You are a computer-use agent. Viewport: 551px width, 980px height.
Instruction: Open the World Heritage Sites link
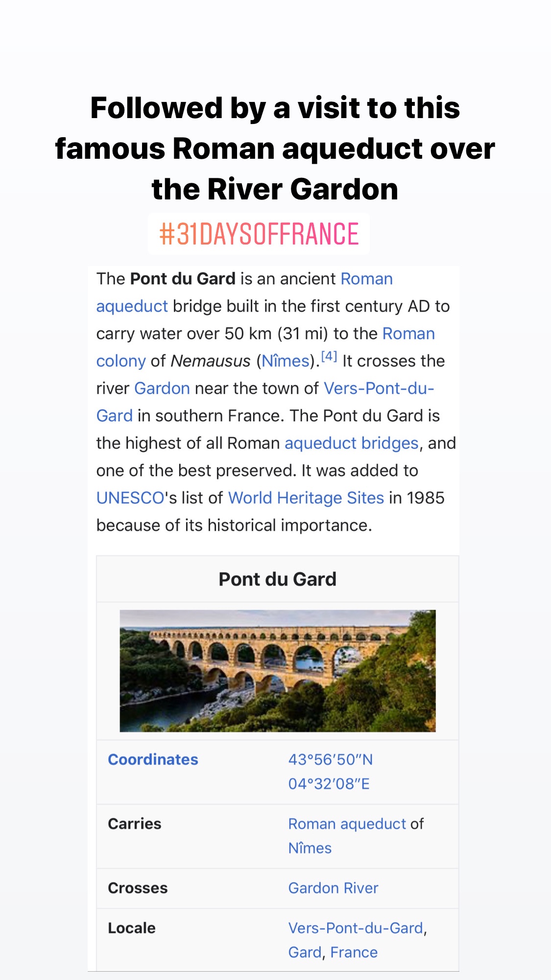(x=306, y=498)
